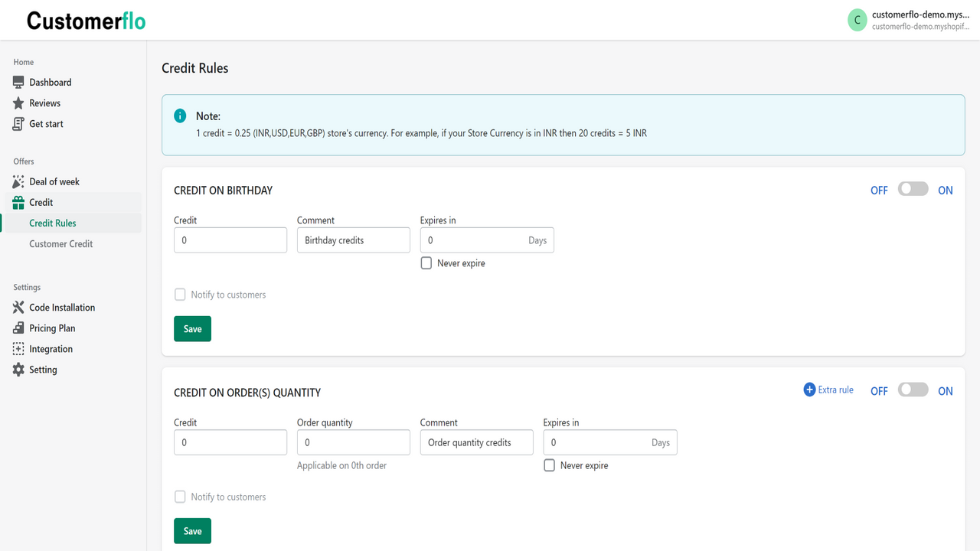Click the Integration dashed-box icon
This screenshot has width=980, height=551.
coord(18,348)
